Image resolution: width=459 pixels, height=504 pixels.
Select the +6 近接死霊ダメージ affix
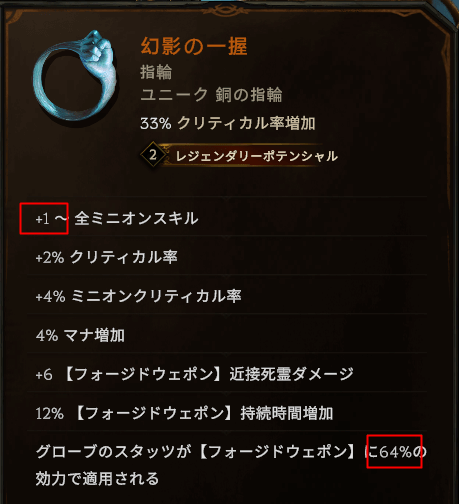pos(194,374)
